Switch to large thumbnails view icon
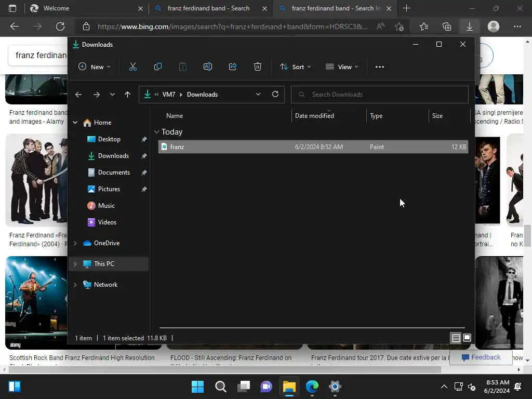Image resolution: width=532 pixels, height=399 pixels. click(x=467, y=338)
